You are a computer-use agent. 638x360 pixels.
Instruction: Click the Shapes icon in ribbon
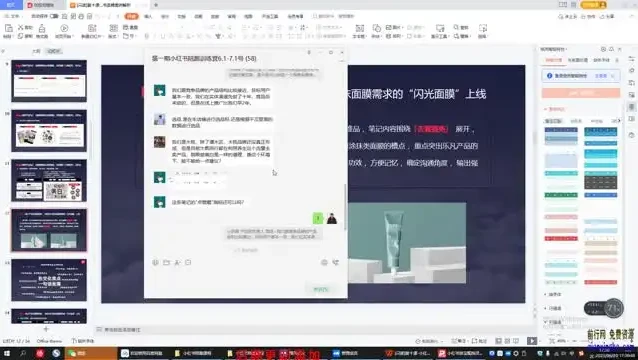(377, 28)
